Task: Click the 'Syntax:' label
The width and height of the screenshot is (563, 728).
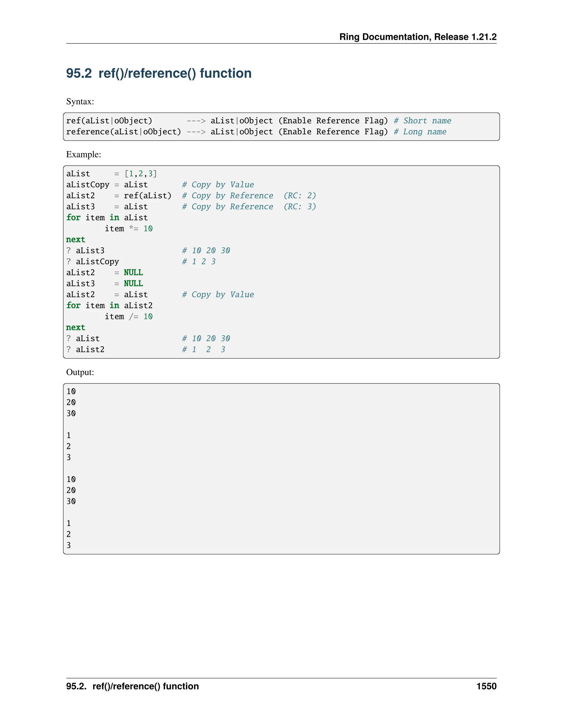Action: tap(80, 101)
